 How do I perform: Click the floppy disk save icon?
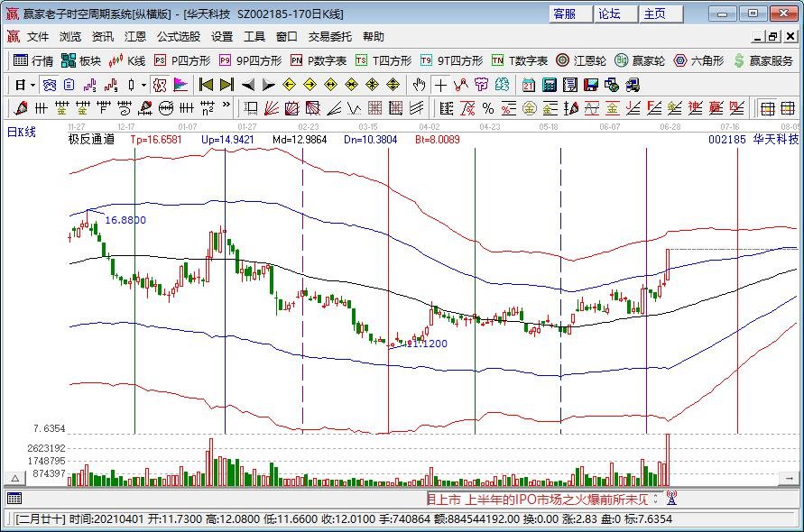pos(591,85)
